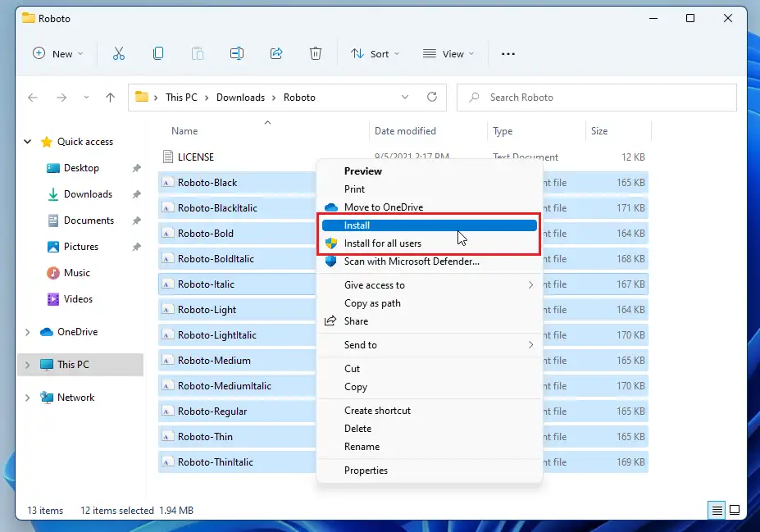
Task: Switch to details view icon in status bar
Action: point(717,510)
